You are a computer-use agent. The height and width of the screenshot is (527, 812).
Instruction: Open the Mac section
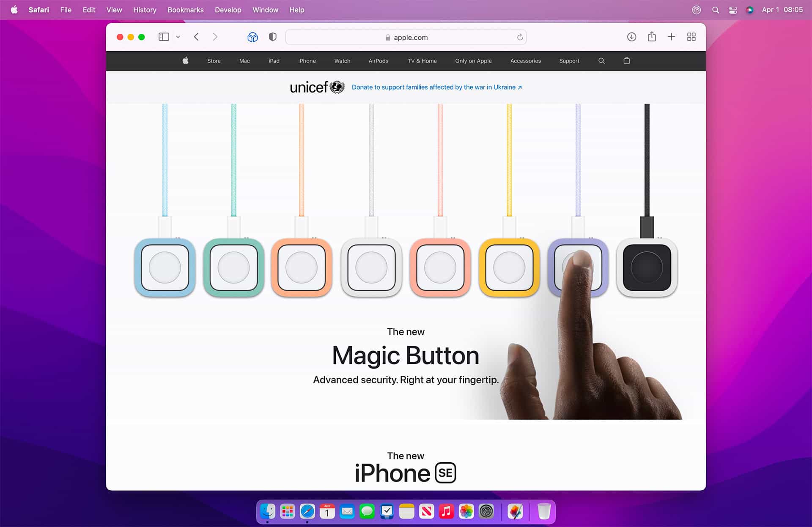point(244,61)
